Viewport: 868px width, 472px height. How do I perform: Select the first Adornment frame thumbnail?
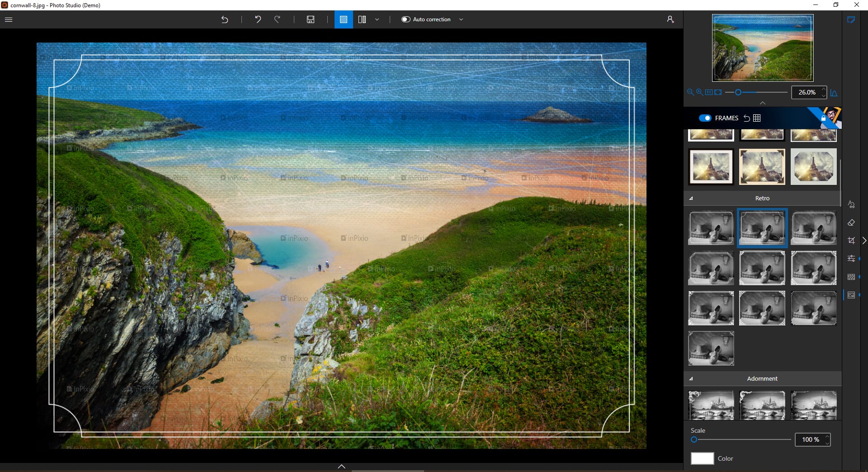click(x=711, y=406)
